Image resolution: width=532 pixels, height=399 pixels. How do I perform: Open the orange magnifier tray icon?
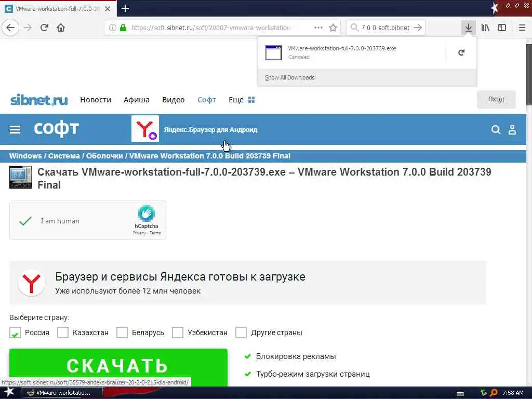pyautogui.click(x=494, y=393)
